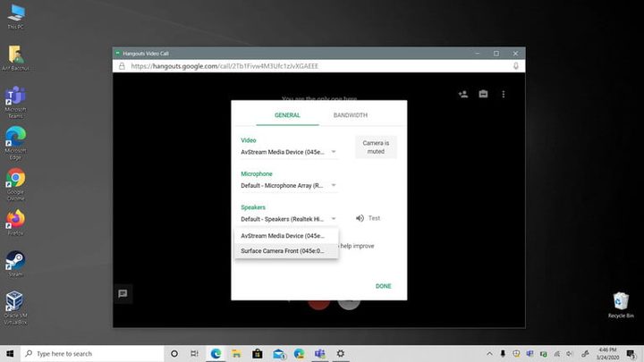Open Settings gear on taskbar
Screen dimensions: 644x362
[x=341, y=353]
